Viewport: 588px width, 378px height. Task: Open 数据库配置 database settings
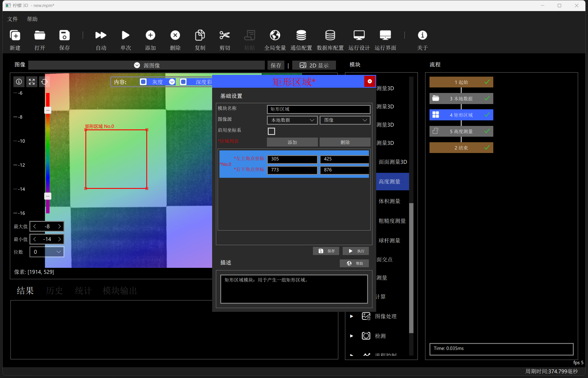(x=330, y=36)
